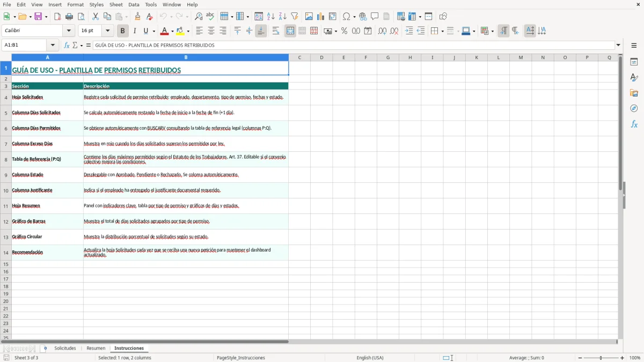644x362 pixels.
Task: Click the Save document icon
Action: pyautogui.click(x=38, y=17)
